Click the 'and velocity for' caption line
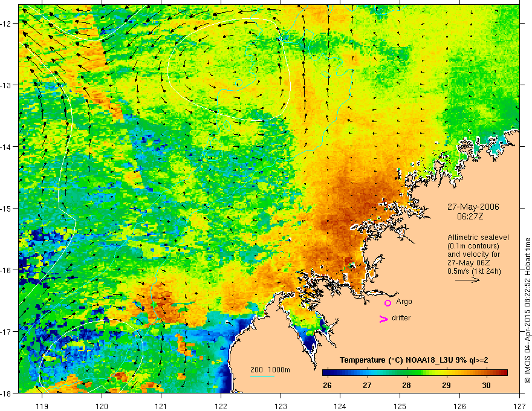The image size is (532, 411). tap(473, 254)
